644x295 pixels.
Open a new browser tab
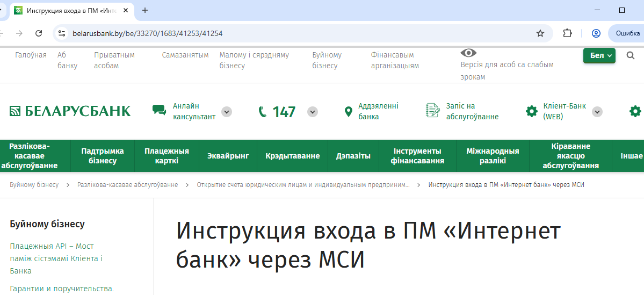[x=144, y=10]
